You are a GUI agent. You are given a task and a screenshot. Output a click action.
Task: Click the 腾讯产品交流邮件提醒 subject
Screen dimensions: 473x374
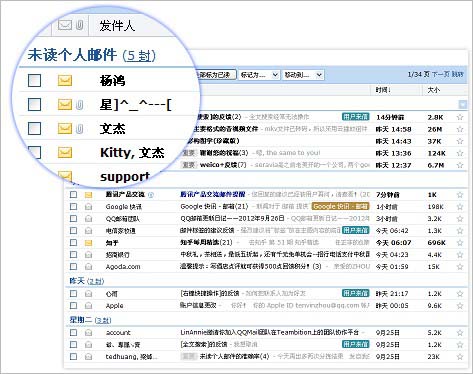pos(213,194)
